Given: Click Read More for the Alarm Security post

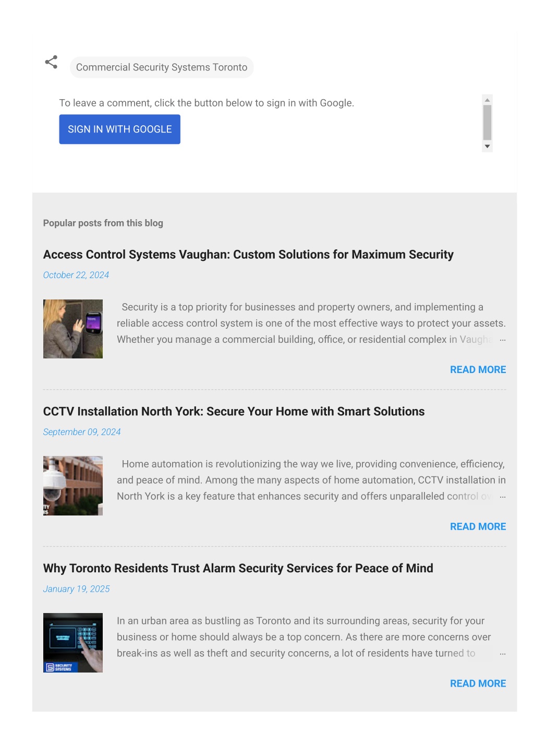Looking at the screenshot, I should click(x=478, y=683).
